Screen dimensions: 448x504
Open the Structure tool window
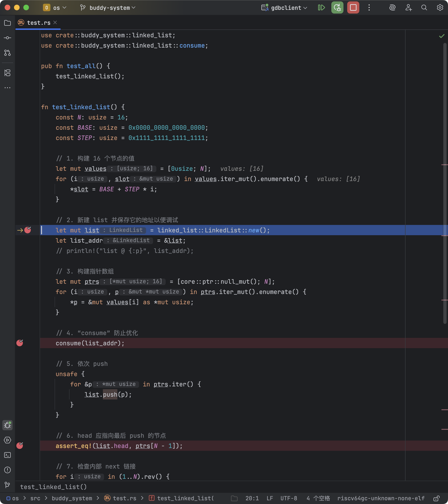(7, 73)
